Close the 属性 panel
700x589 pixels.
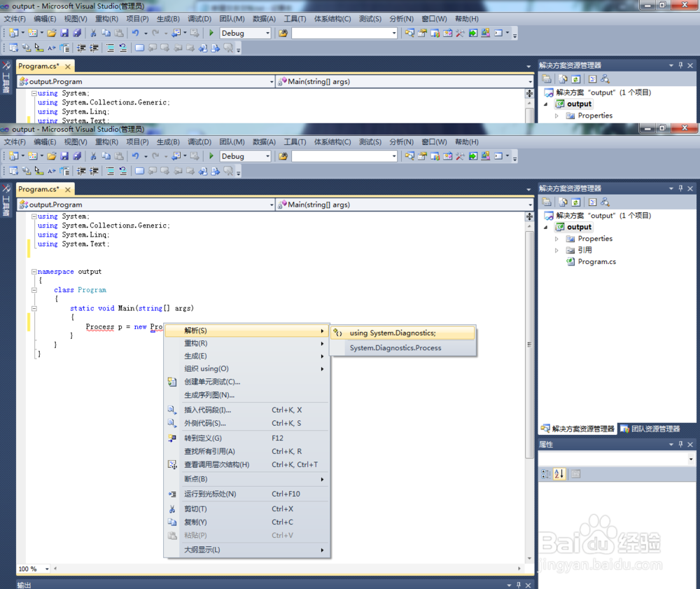690,444
